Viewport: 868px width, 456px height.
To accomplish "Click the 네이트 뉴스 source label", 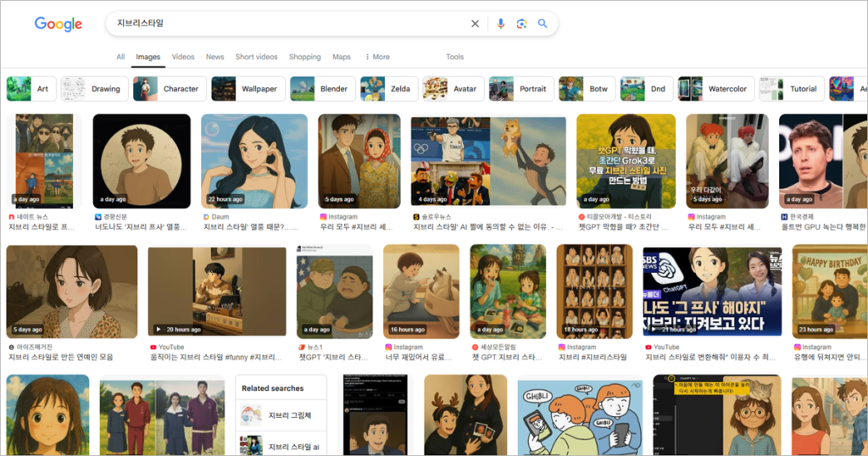I will pos(32,217).
